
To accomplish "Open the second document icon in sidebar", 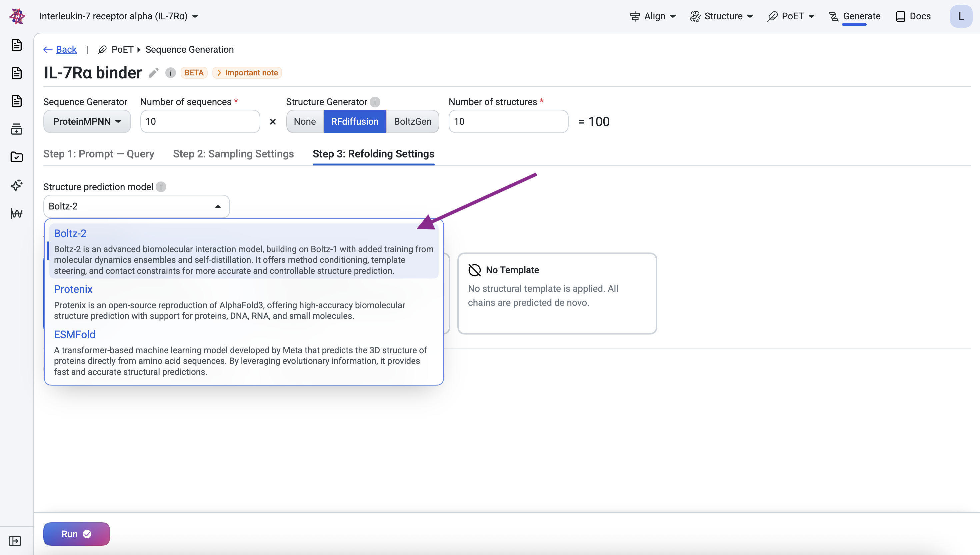I will tap(16, 73).
